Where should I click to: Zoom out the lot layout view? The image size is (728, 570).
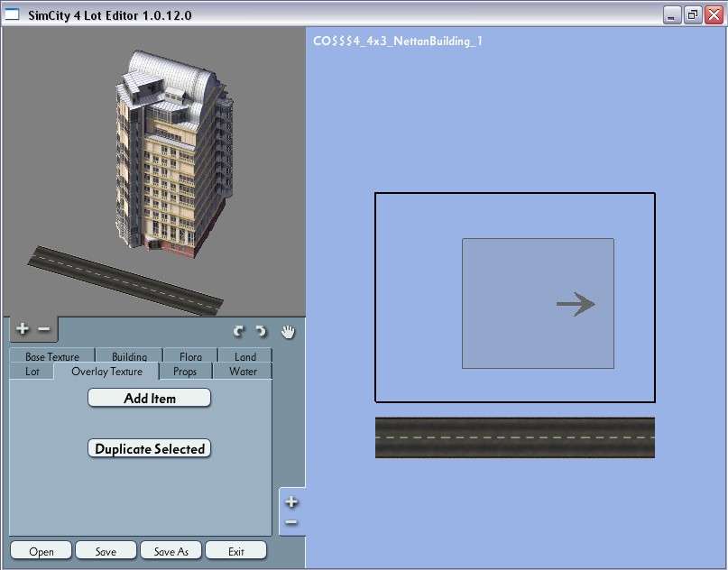point(291,523)
